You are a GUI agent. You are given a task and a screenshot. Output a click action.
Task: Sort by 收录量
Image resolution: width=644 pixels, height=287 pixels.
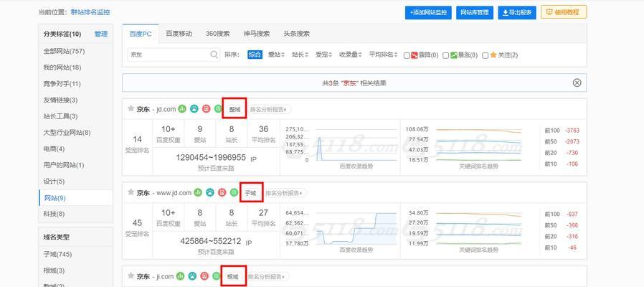tap(351, 55)
